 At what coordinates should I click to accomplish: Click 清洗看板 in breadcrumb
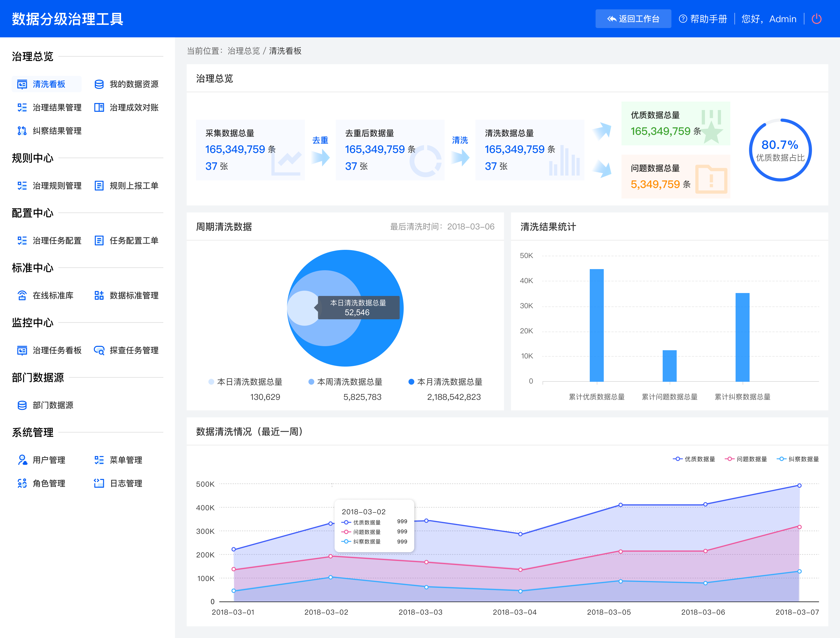pos(285,51)
